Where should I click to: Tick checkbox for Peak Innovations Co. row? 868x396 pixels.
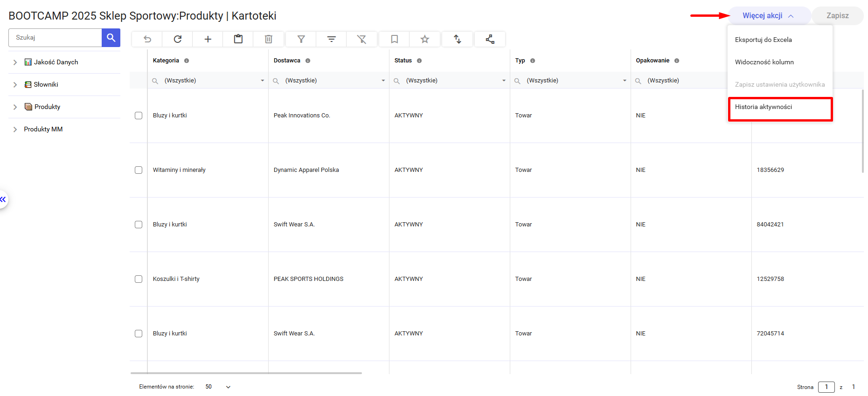tap(139, 116)
